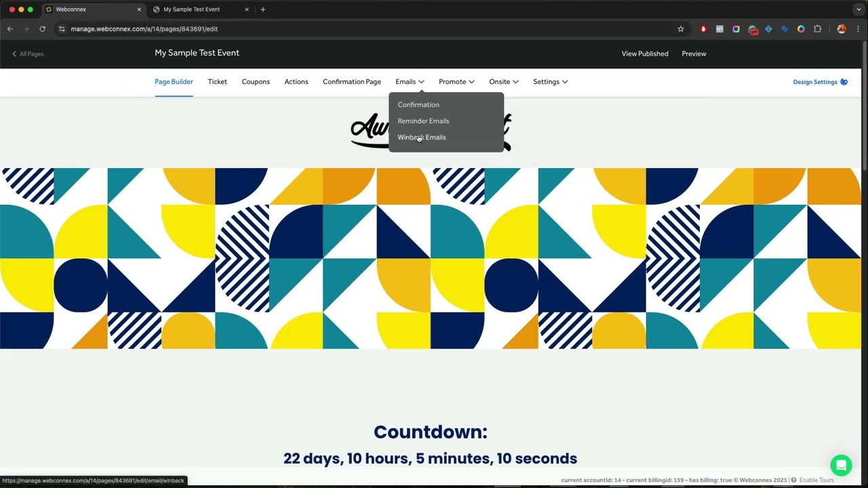The width and height of the screenshot is (868, 488).
Task: Open the Chrome profile avatar
Action: pyautogui.click(x=842, y=29)
